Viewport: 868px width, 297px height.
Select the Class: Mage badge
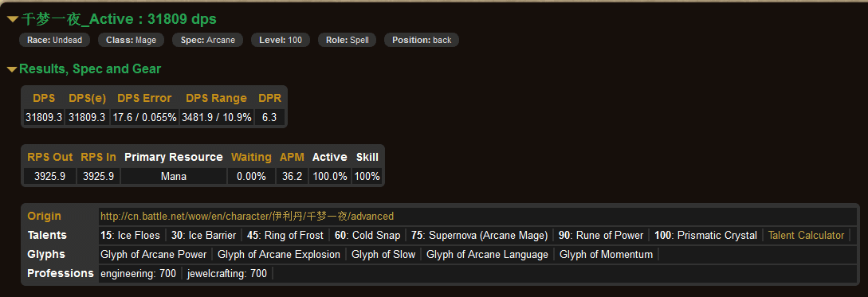point(132,40)
